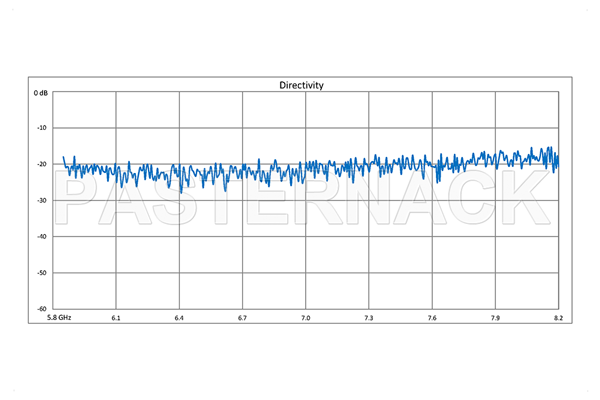Click the 7.0 x-axis tick label
Image resolution: width=600 pixels, height=400 pixels.
tap(306, 318)
